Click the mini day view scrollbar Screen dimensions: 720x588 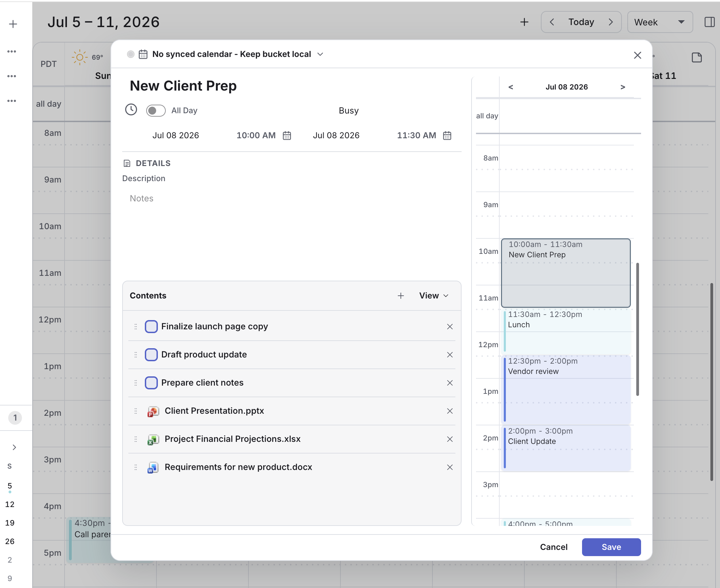click(x=638, y=329)
